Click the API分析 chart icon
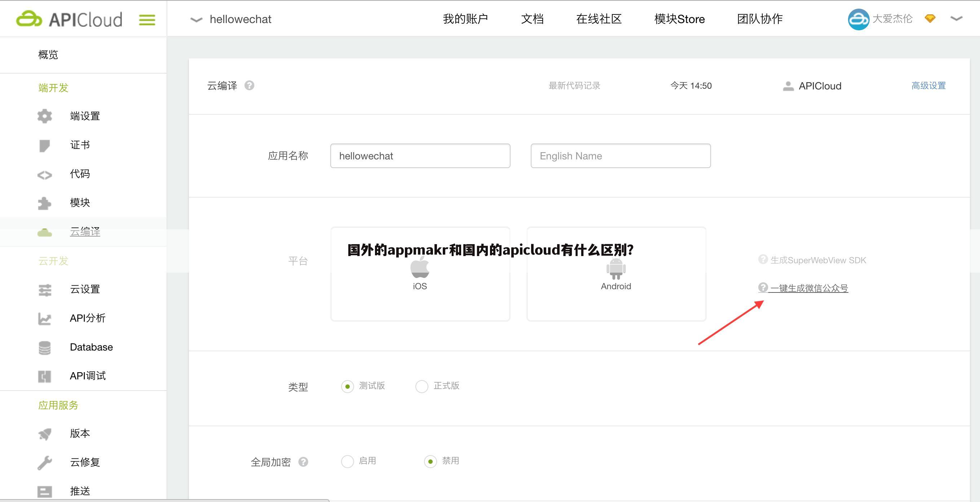 pyautogui.click(x=44, y=318)
